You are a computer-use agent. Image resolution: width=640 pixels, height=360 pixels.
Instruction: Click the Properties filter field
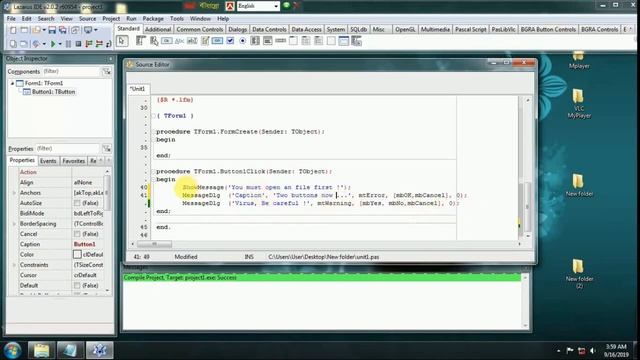point(68,149)
